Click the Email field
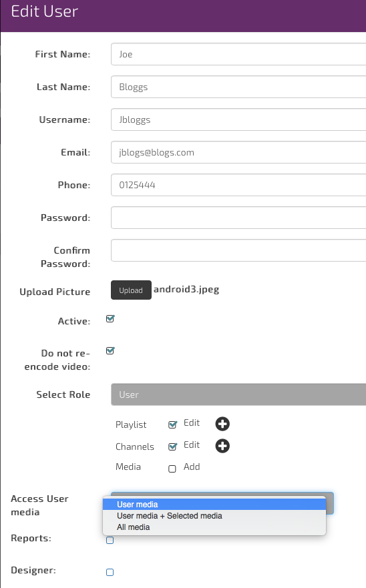The height and width of the screenshot is (588, 366). tap(238, 152)
